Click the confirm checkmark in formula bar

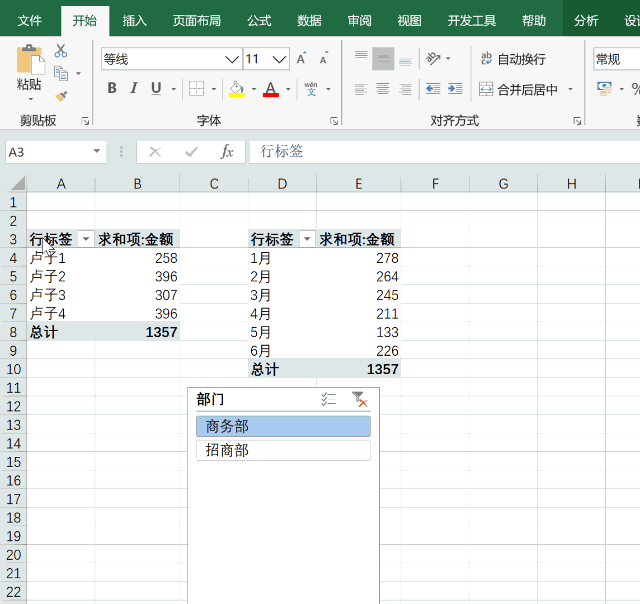point(191,152)
